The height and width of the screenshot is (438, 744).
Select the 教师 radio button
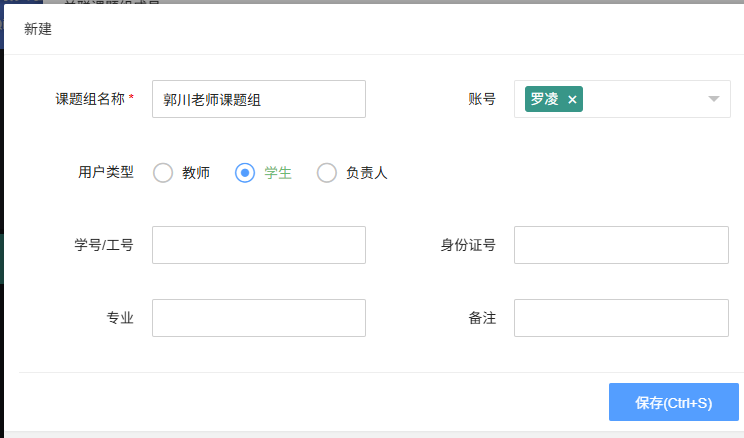tap(163, 173)
